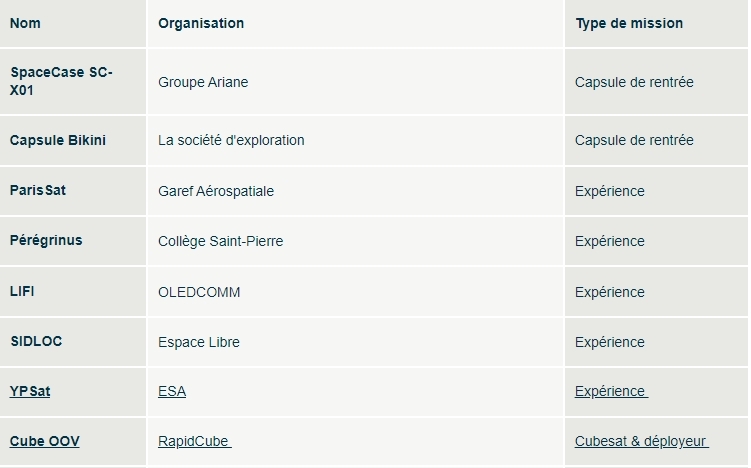The height and width of the screenshot is (468, 751).
Task: Click the Organisation column header
Action: [201, 23]
